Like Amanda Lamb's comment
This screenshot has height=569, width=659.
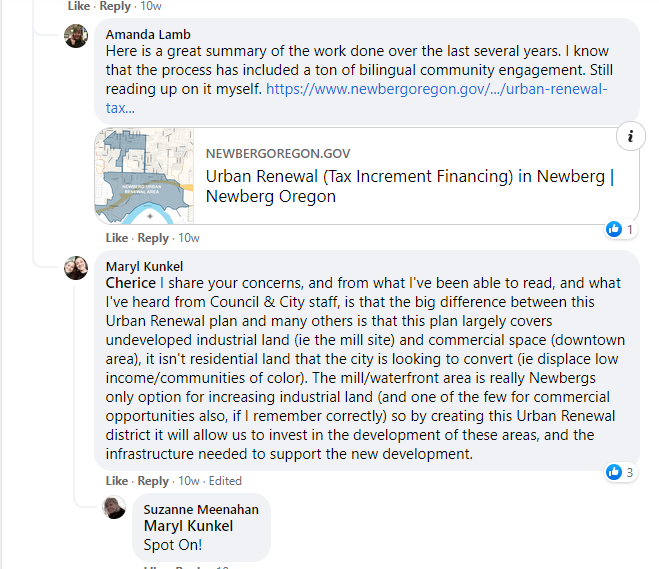tap(116, 238)
